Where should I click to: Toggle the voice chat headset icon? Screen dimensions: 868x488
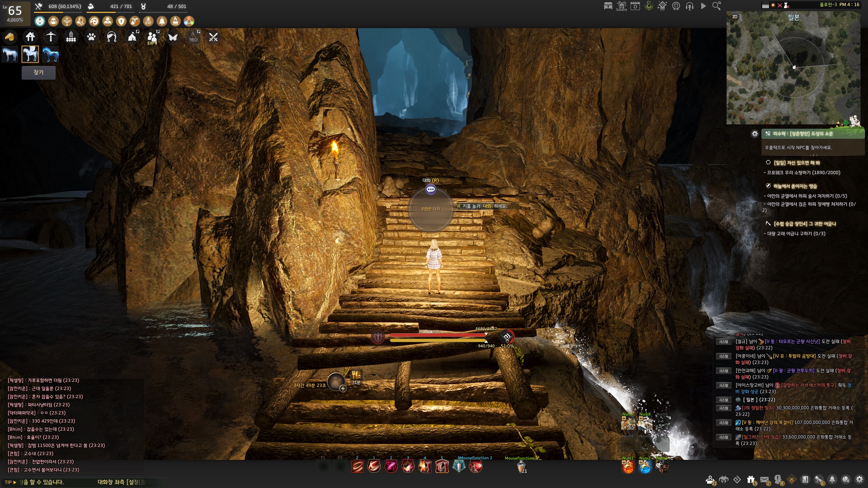pyautogui.click(x=689, y=6)
